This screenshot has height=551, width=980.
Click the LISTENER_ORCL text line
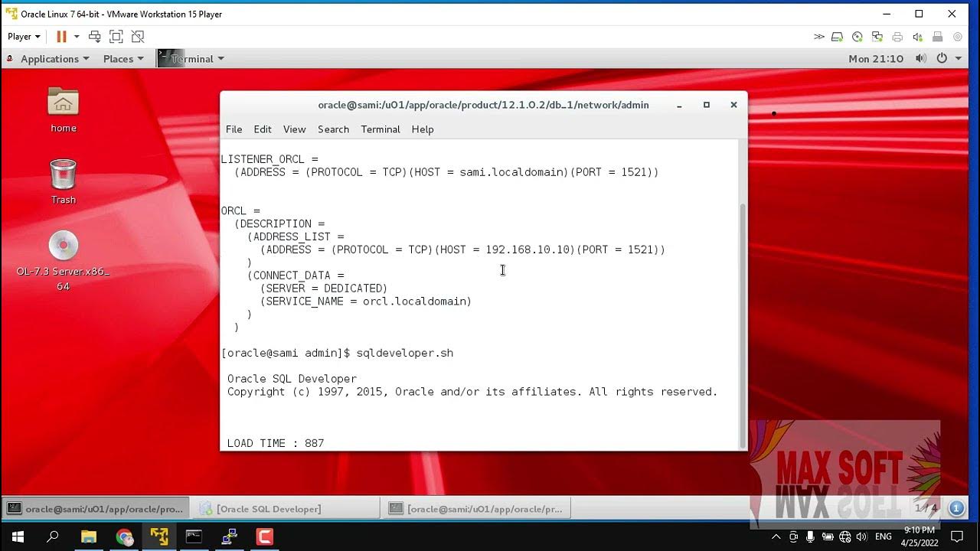coord(269,159)
